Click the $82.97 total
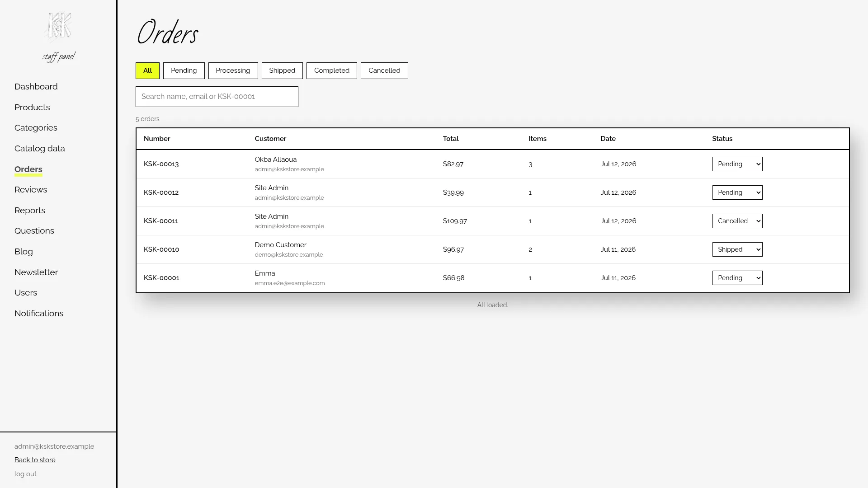Viewport: 868px width, 488px height. point(453,164)
